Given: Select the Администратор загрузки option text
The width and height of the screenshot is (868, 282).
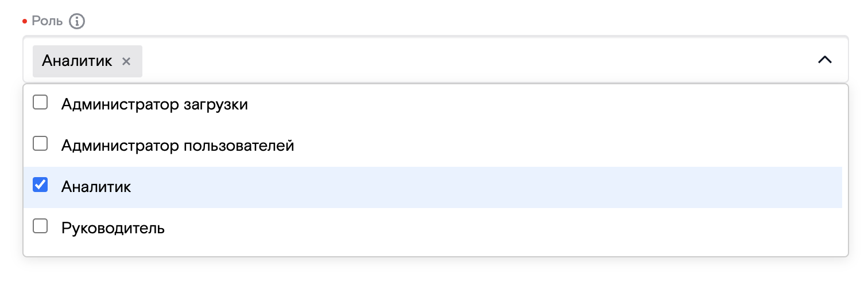Looking at the screenshot, I should point(154,105).
